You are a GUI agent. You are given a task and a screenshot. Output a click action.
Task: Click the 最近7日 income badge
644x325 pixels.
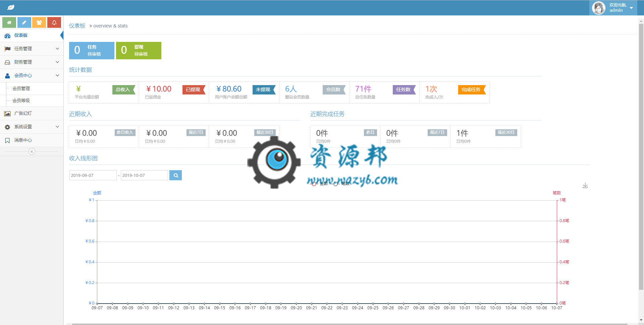[x=196, y=132]
